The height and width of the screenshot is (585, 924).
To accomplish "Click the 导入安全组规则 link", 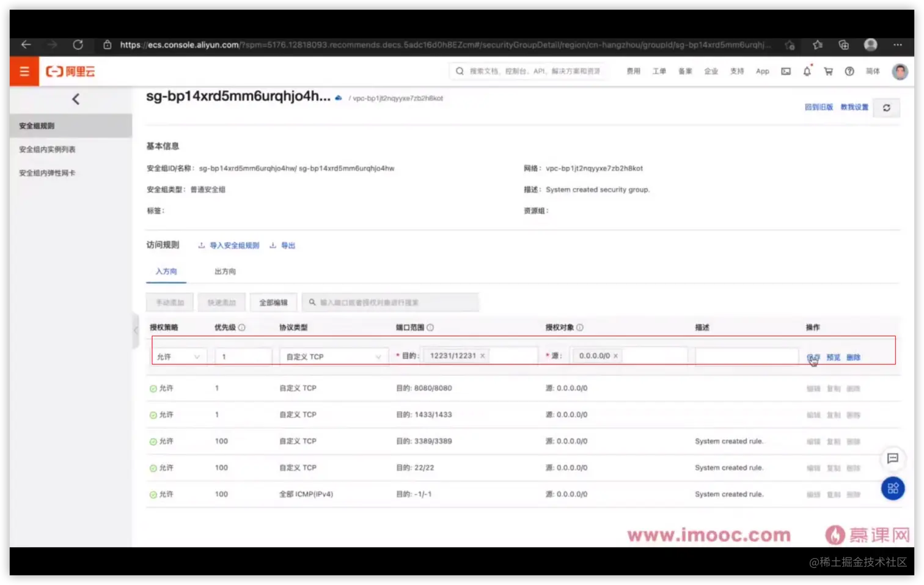I will pos(229,246).
